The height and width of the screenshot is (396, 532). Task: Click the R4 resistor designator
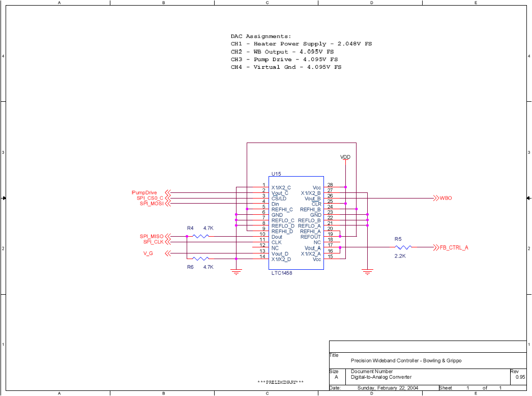click(190, 228)
